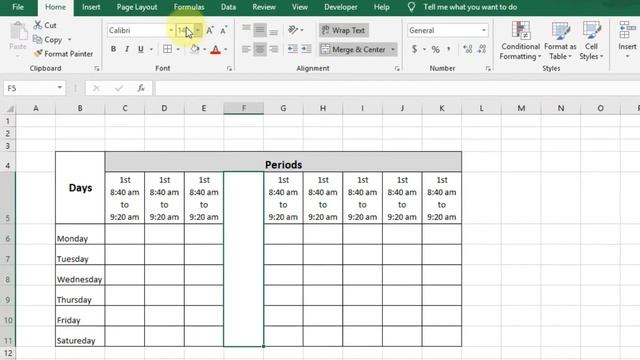Decrease font size with the small A
640x360 pixels.
click(x=224, y=30)
